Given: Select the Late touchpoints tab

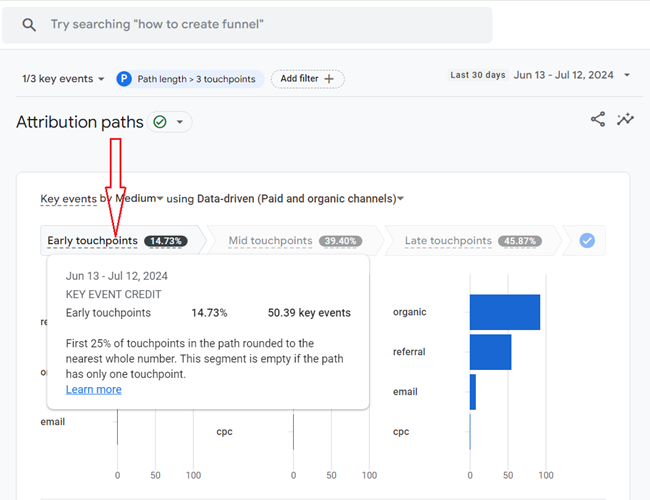Looking at the screenshot, I should (x=473, y=241).
